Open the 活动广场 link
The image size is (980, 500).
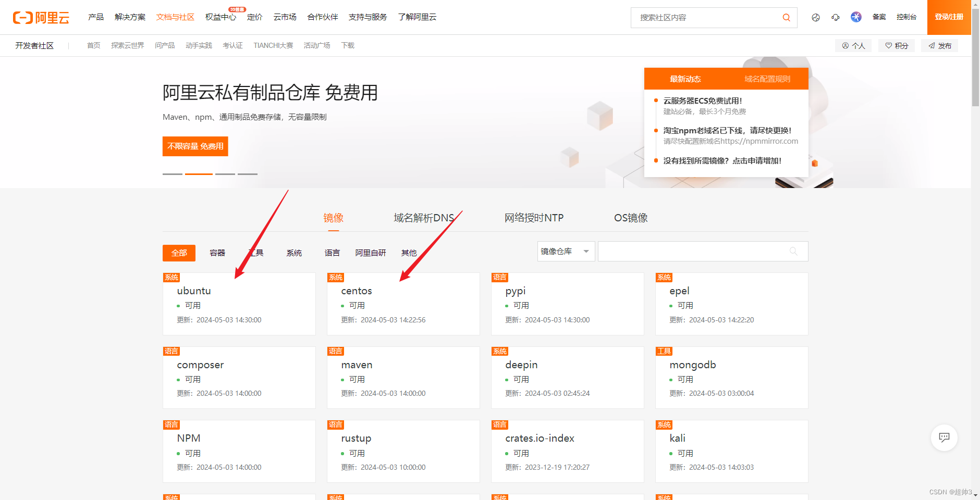click(x=317, y=46)
